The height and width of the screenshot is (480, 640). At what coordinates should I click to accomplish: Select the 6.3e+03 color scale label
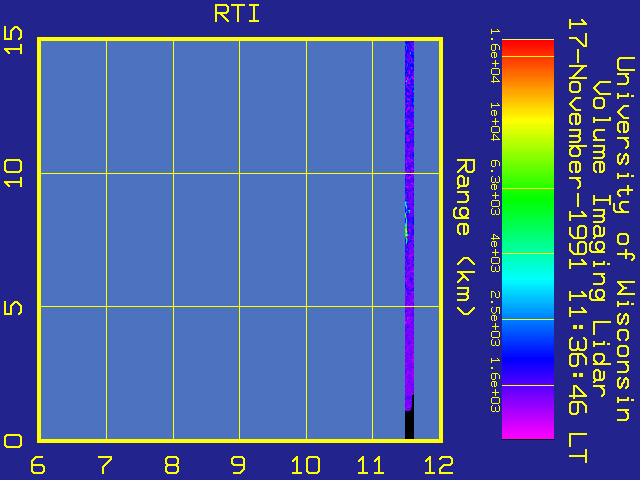[494, 187]
